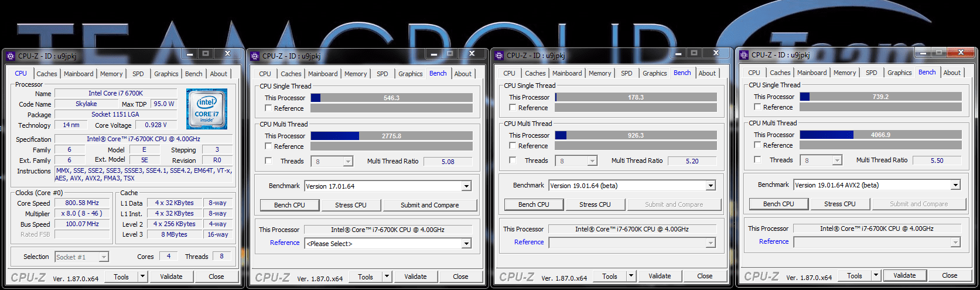
Task: Open empty Reference dropdown in 19.01.64 (beta) window
Action: (x=711, y=243)
